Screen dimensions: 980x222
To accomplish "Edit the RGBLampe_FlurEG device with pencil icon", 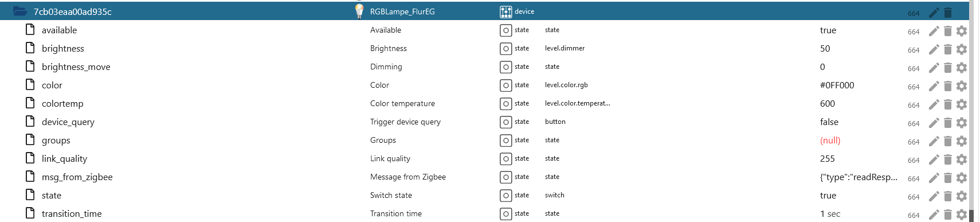I will [934, 12].
